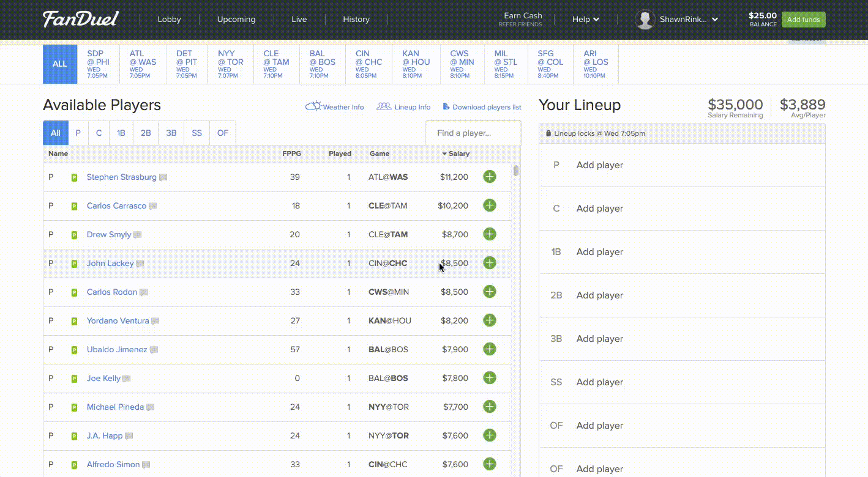Click Add player in the 2B lineup slot
The height and width of the screenshot is (477, 868).
[x=600, y=295]
